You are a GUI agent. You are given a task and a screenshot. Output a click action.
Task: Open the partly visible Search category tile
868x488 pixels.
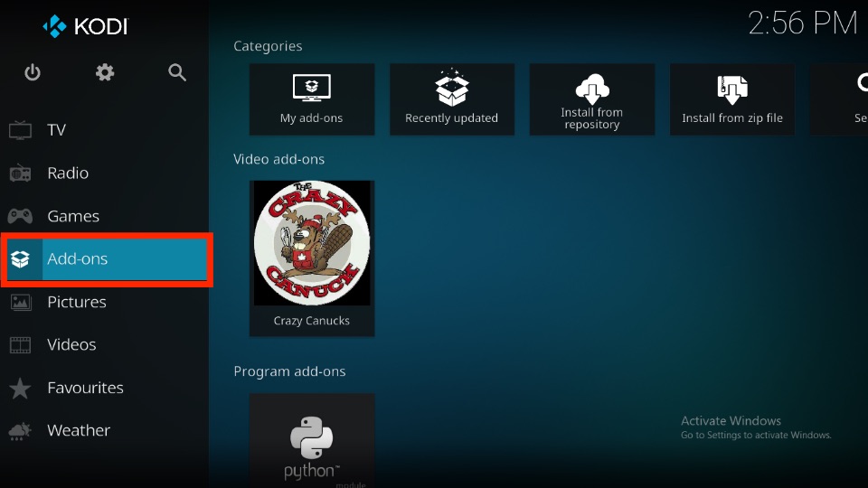point(839,99)
